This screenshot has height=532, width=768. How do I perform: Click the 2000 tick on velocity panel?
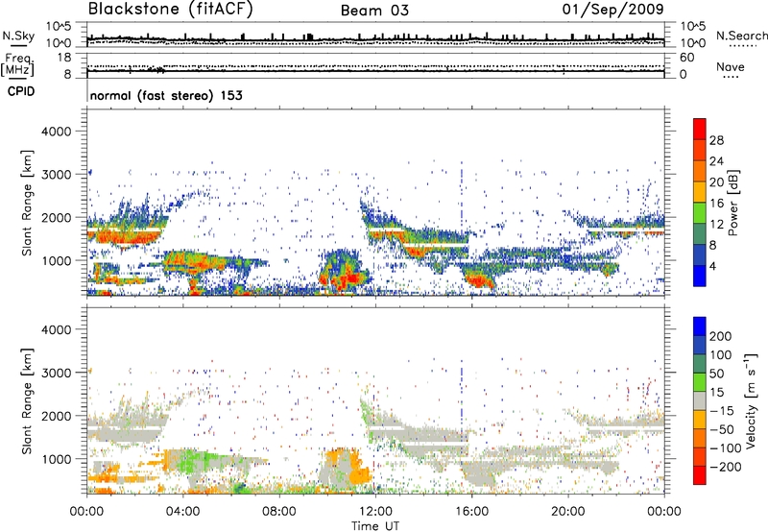[56, 416]
